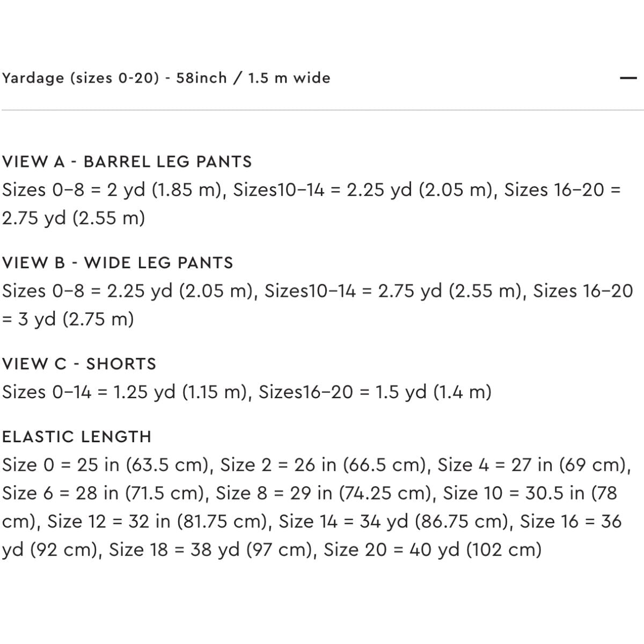Click the Yardage (sizes 0-20) accordion title

tap(166, 78)
